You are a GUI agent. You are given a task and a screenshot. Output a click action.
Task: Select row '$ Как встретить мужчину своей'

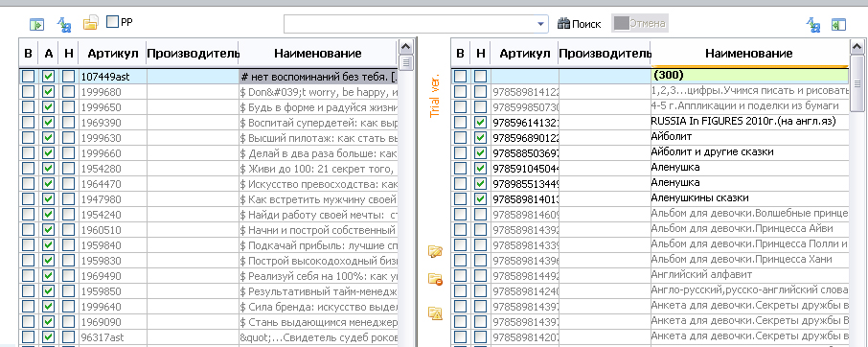click(209, 198)
